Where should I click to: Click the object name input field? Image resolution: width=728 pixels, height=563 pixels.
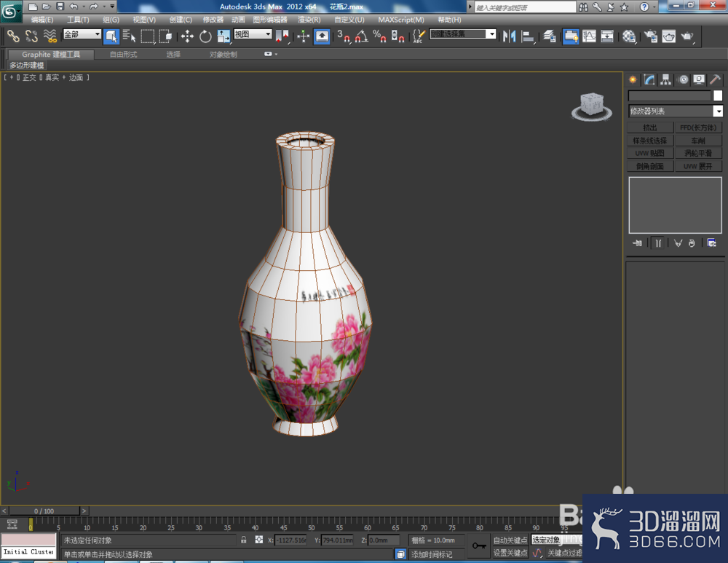(670, 95)
